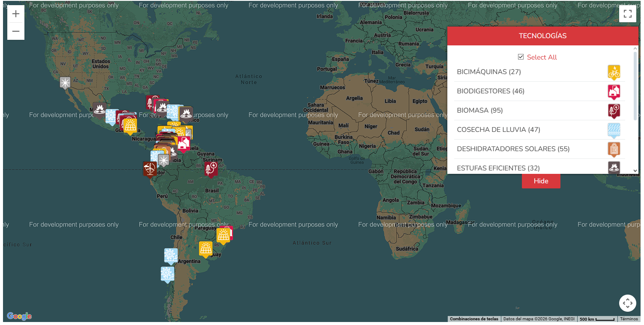This screenshot has width=644, height=325.
Task: Click the wind turbine marker near Ecuador
Action: coord(150,168)
